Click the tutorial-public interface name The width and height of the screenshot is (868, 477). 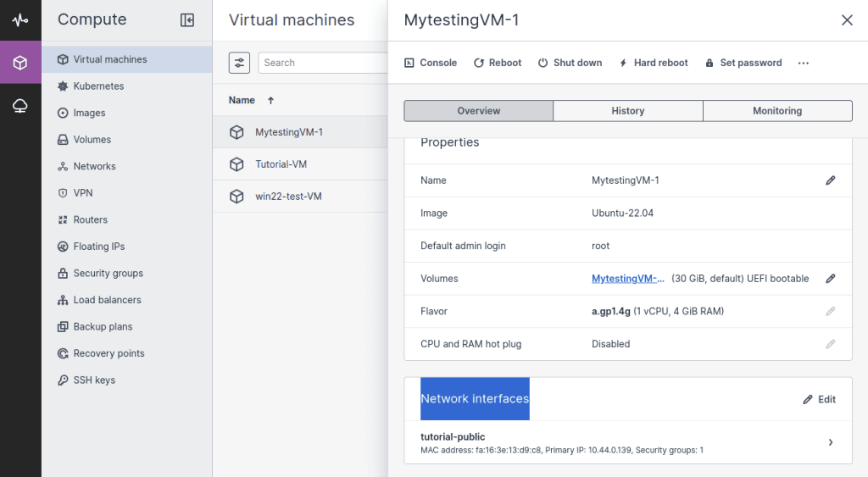453,436
